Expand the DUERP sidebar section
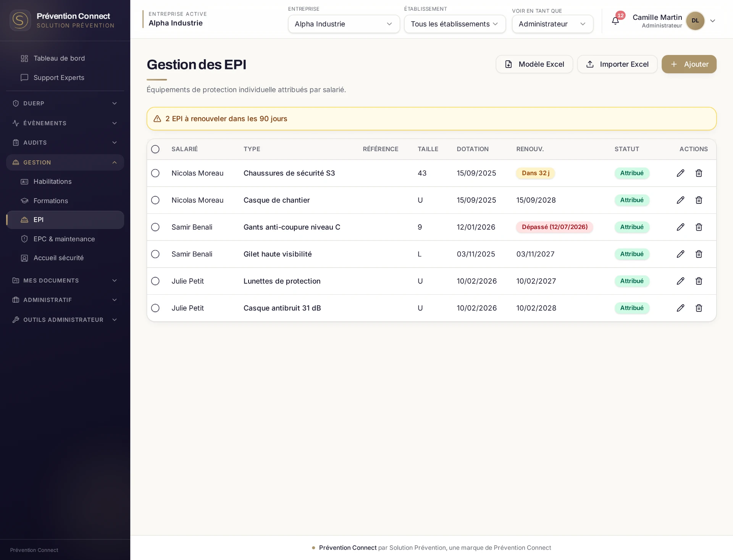Image resolution: width=733 pixels, height=560 pixels. point(65,103)
